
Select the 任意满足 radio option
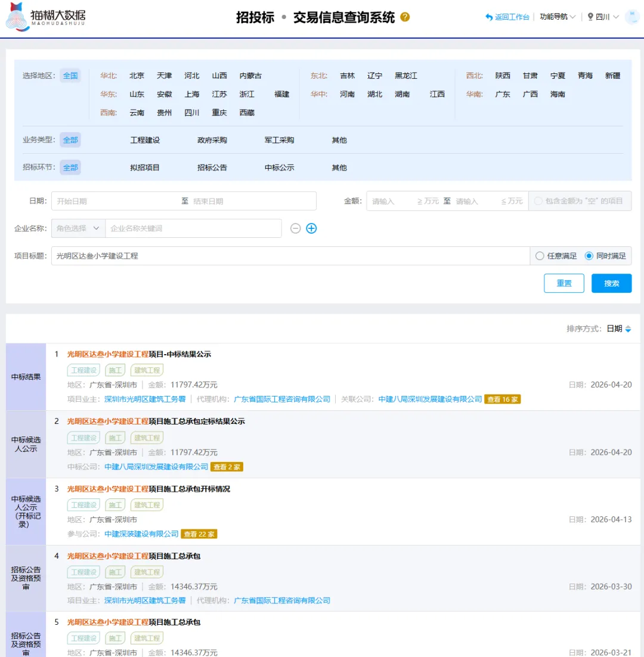(556, 256)
